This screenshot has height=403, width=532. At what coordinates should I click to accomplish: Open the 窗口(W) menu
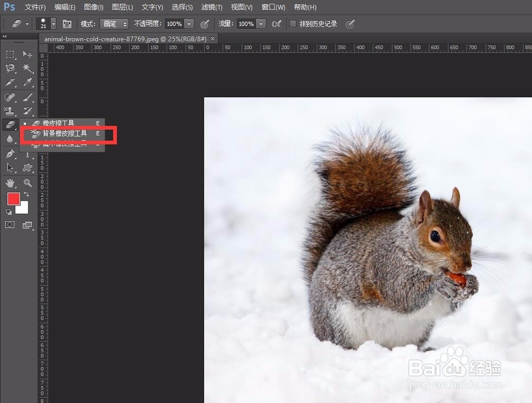click(273, 7)
